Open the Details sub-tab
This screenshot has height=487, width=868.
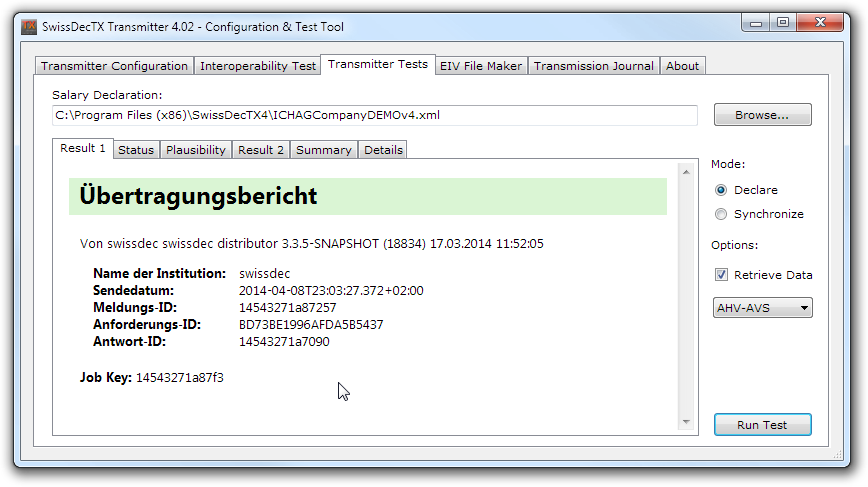[383, 150]
